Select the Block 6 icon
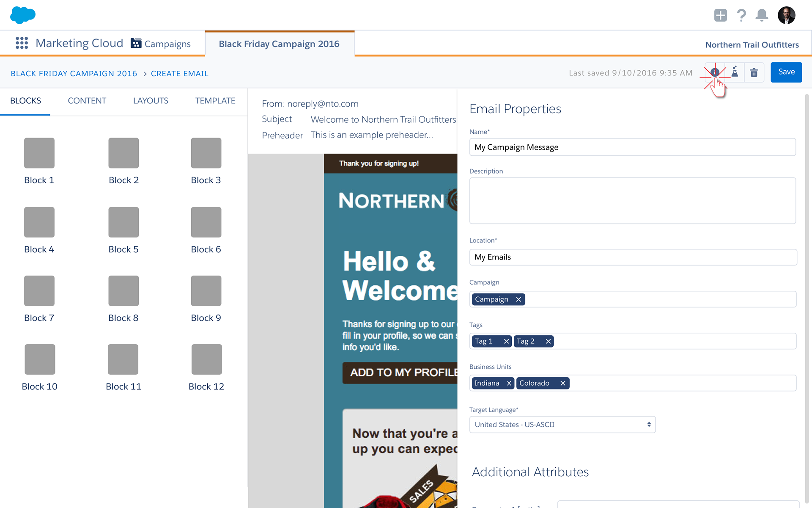The height and width of the screenshot is (508, 812). pos(206,222)
